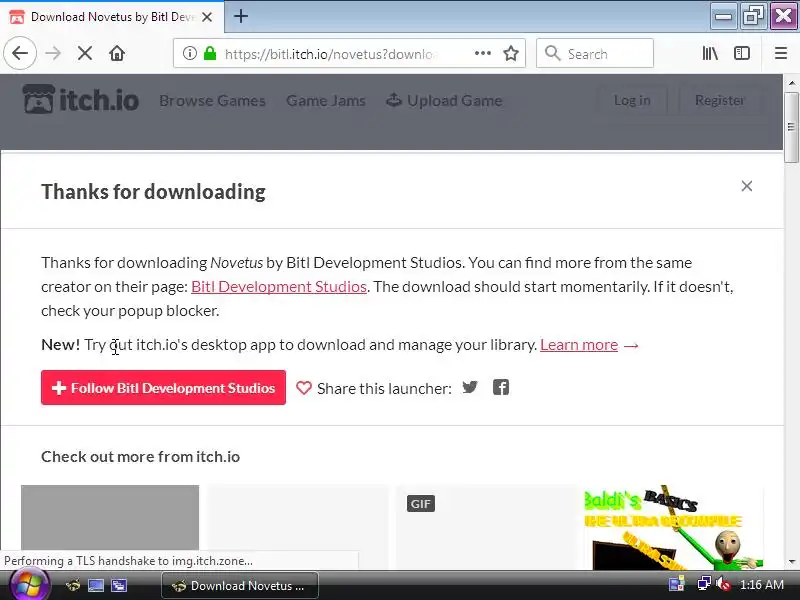This screenshot has width=800, height=600.
Task: Open the first gray game thumbnail
Action: pos(110,517)
